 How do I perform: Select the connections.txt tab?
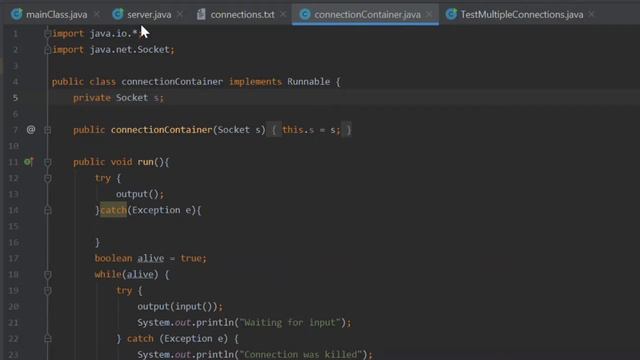click(242, 15)
